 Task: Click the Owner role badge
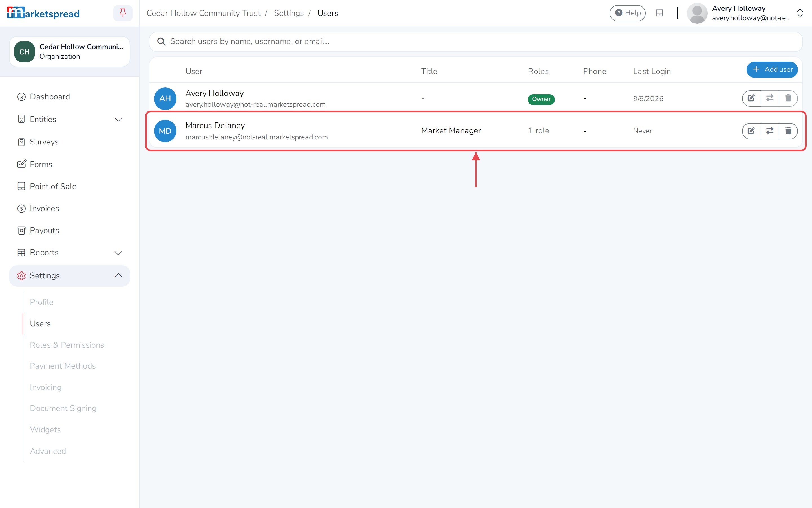click(x=541, y=99)
